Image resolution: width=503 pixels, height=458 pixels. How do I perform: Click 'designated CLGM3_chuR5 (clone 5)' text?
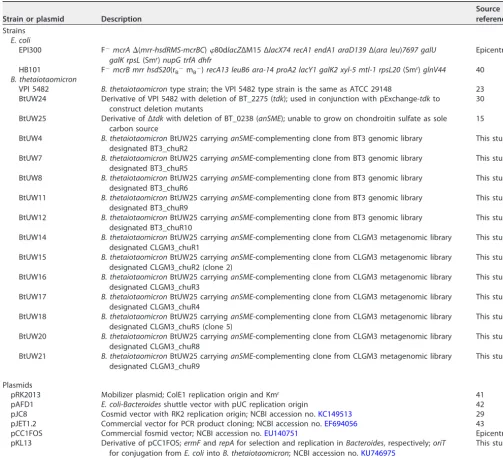click(x=171, y=327)
